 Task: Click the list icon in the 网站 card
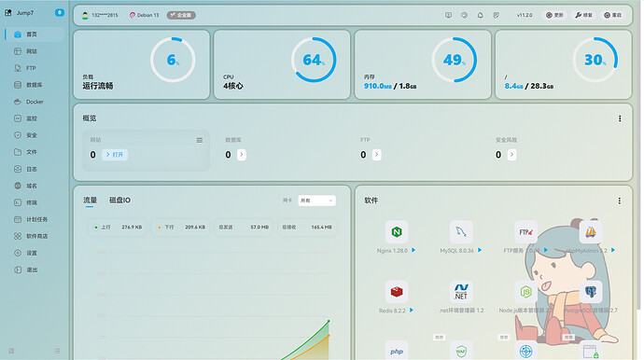[200, 141]
